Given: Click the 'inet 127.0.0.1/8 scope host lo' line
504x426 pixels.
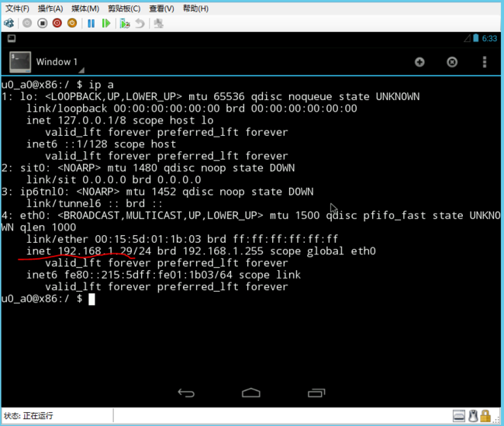Looking at the screenshot, I should 120,120.
